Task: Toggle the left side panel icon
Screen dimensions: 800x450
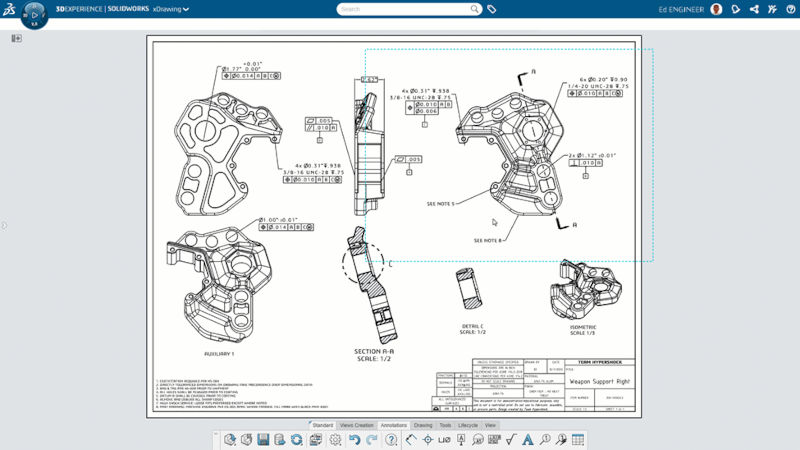Action: [16, 38]
